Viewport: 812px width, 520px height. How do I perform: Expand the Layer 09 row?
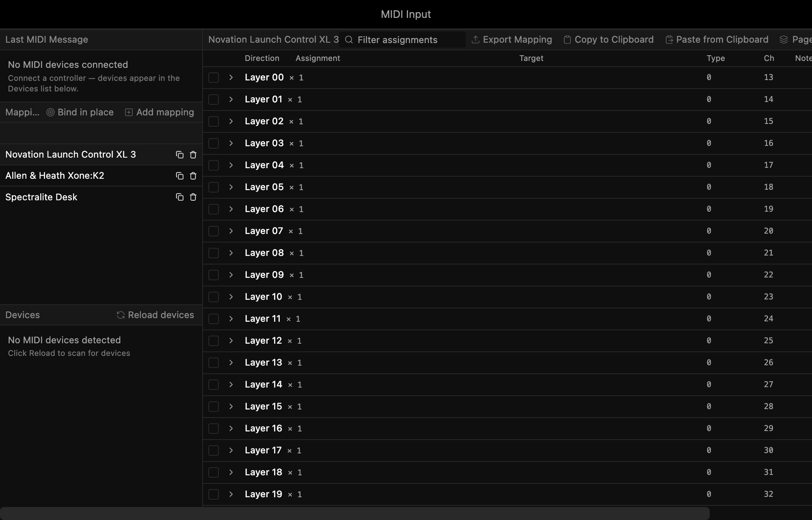click(231, 275)
